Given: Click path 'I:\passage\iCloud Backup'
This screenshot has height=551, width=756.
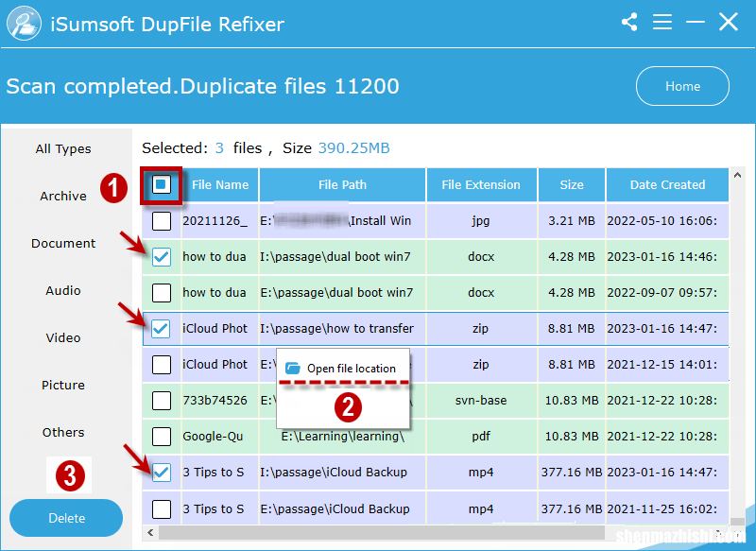Looking at the screenshot, I should coord(334,473).
